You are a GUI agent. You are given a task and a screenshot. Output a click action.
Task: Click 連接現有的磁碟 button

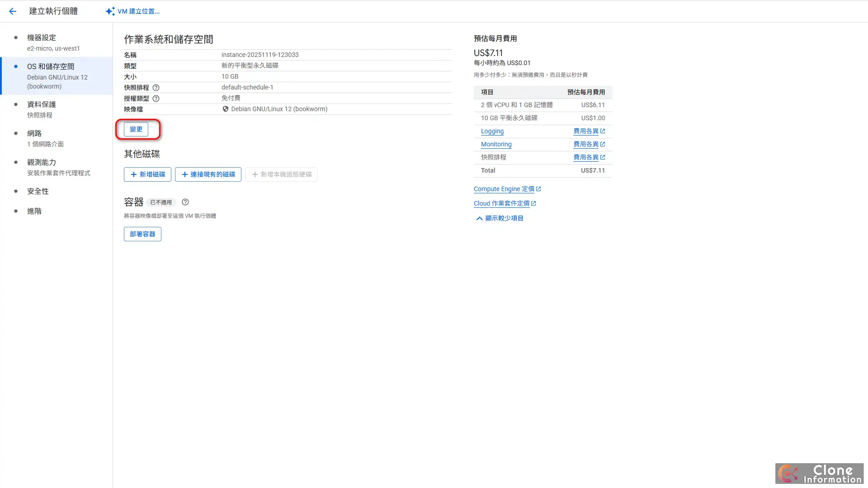[208, 174]
